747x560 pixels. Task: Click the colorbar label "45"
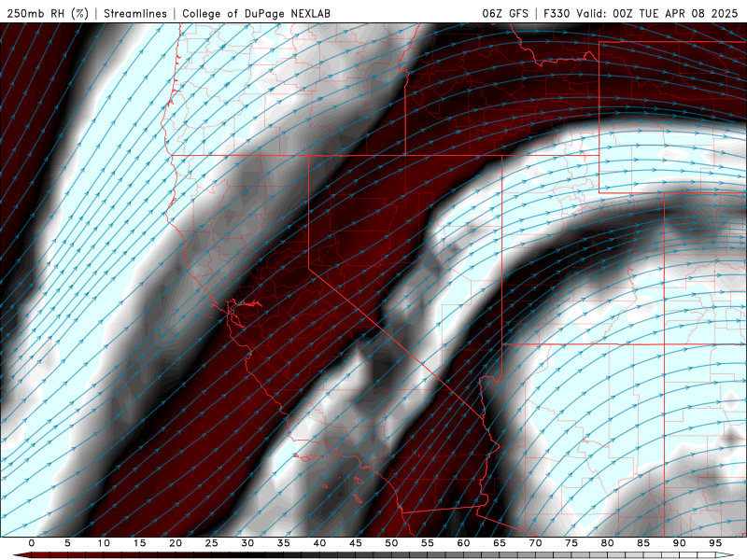click(356, 543)
